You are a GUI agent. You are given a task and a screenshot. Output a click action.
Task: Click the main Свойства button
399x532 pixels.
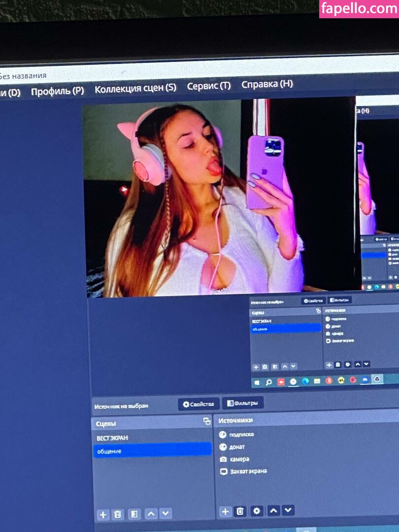point(199,404)
